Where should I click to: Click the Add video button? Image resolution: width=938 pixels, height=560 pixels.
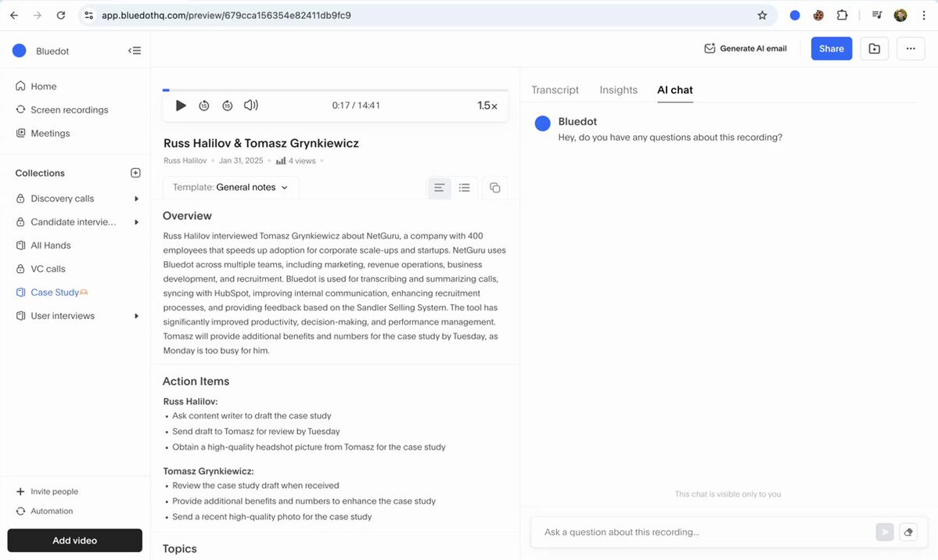click(75, 540)
